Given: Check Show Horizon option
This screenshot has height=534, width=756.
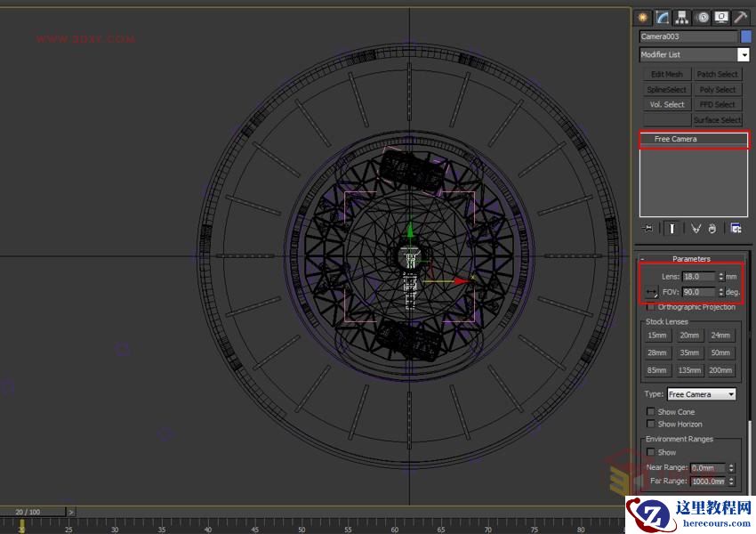Looking at the screenshot, I should click(x=651, y=425).
